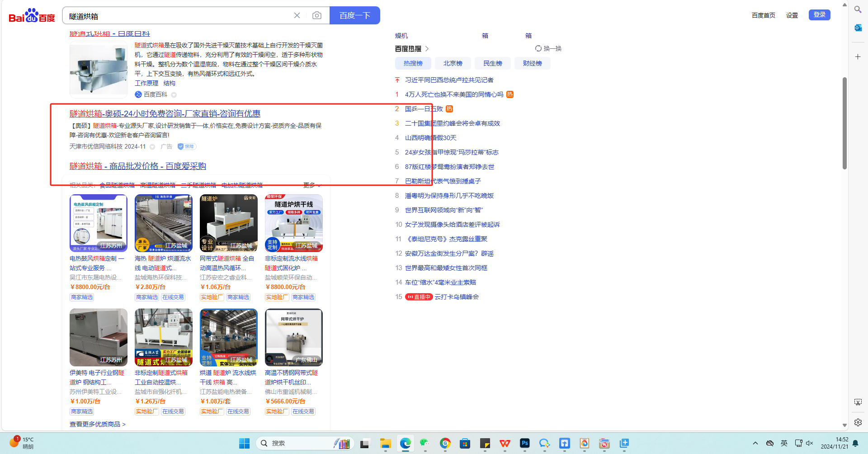Open the 结构 sub-link
This screenshot has height=454, width=868.
pyautogui.click(x=170, y=83)
